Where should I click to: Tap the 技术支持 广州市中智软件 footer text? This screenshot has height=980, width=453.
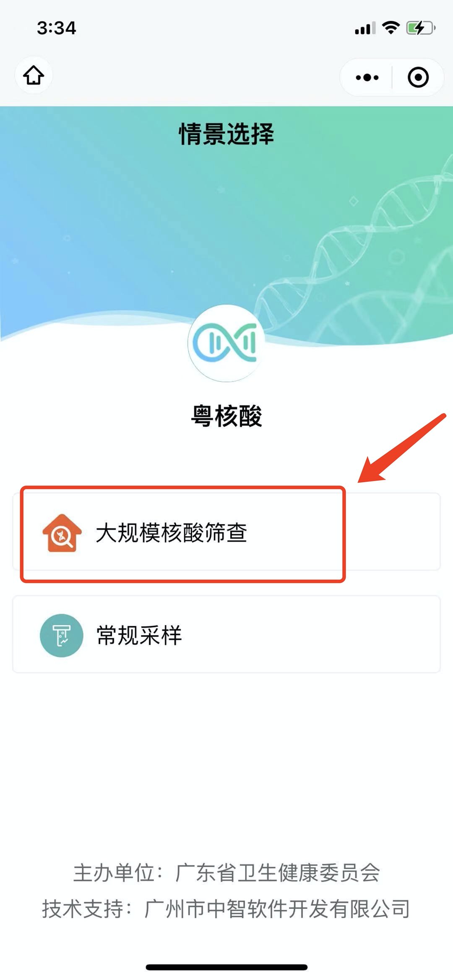[x=226, y=909]
